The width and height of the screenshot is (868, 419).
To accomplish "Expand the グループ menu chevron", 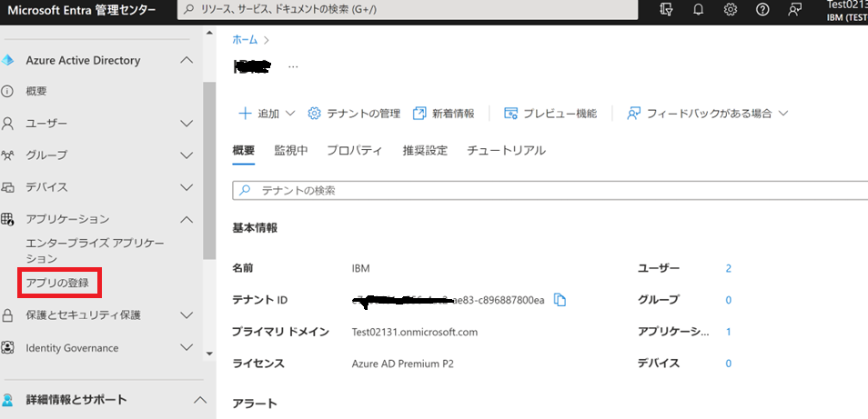I will 187,155.
